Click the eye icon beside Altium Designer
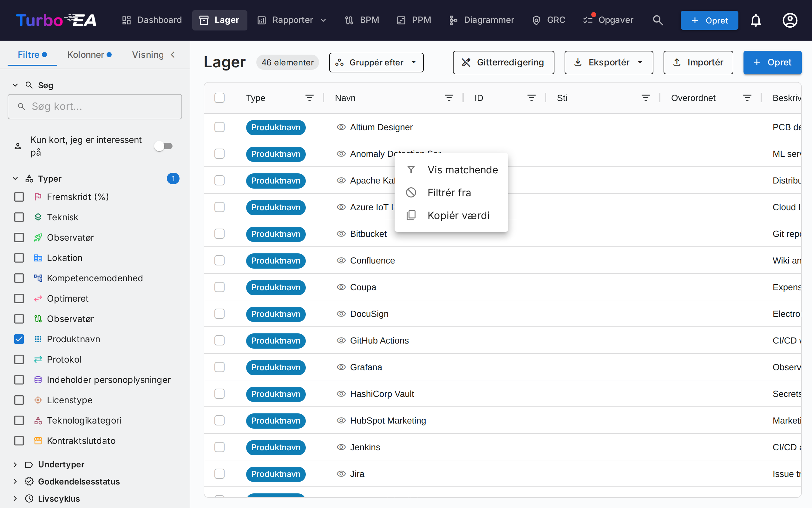Viewport: 812px width, 508px height. click(341, 127)
